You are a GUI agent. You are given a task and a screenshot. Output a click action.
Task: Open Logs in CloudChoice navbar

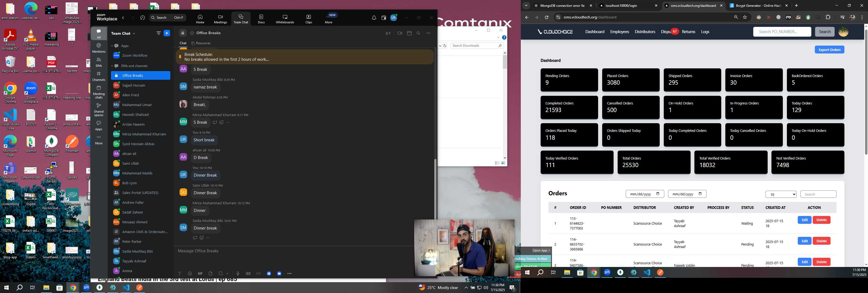coord(705,32)
